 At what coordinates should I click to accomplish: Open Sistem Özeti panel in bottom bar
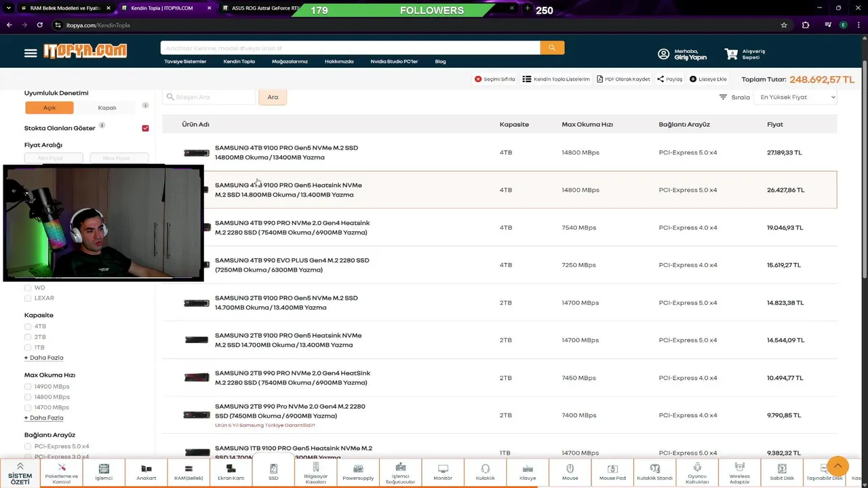coord(20,473)
